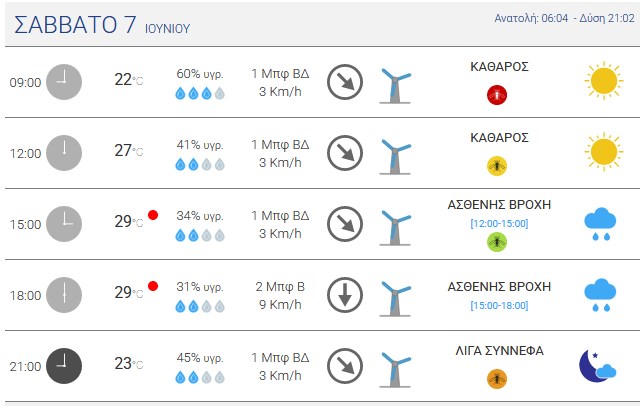Click the southeast wind arrow at 09:00
The width and height of the screenshot is (640, 406).
tap(345, 82)
